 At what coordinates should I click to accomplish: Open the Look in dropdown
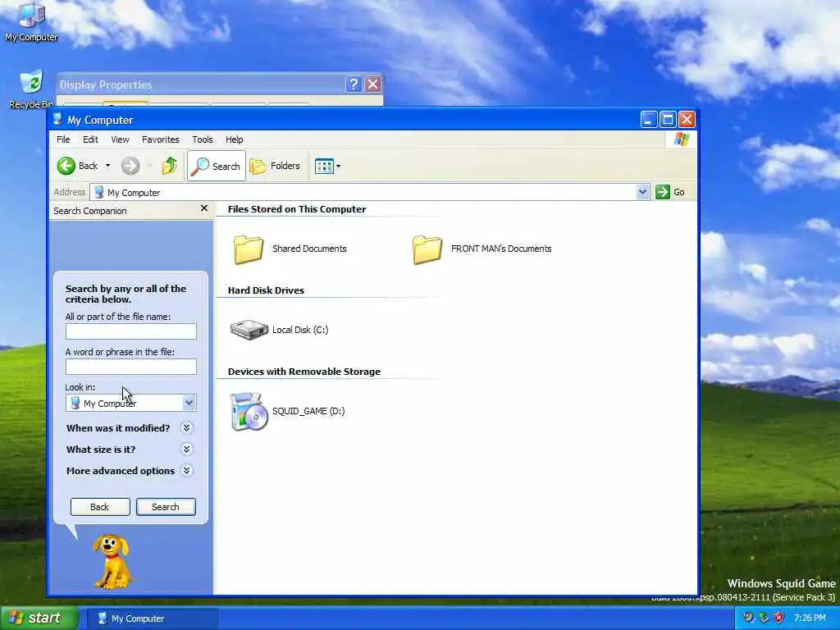(189, 403)
